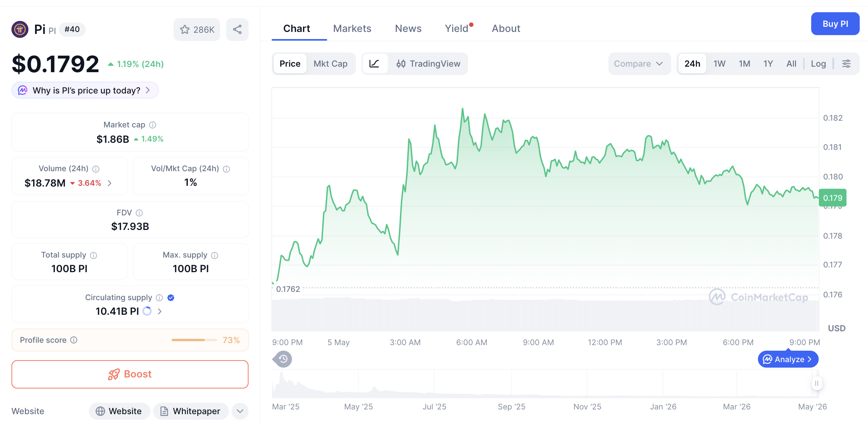Open the Whitepaper link
The width and height of the screenshot is (868, 426).
(191, 411)
